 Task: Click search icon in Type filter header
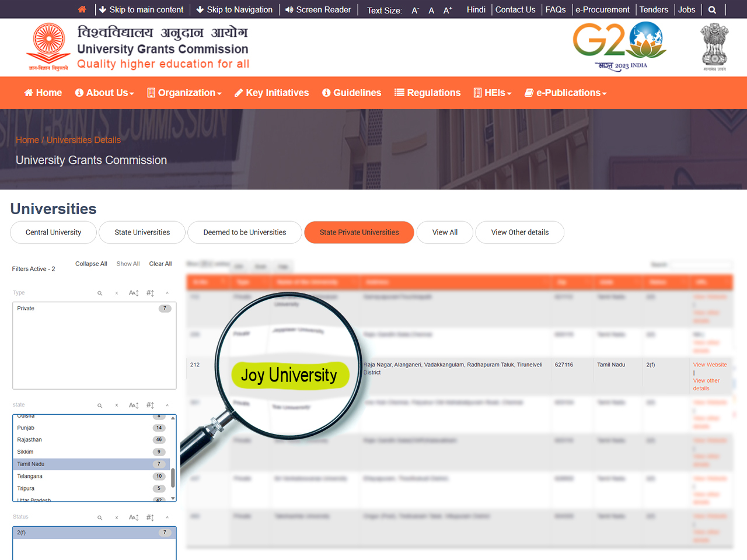(x=100, y=293)
